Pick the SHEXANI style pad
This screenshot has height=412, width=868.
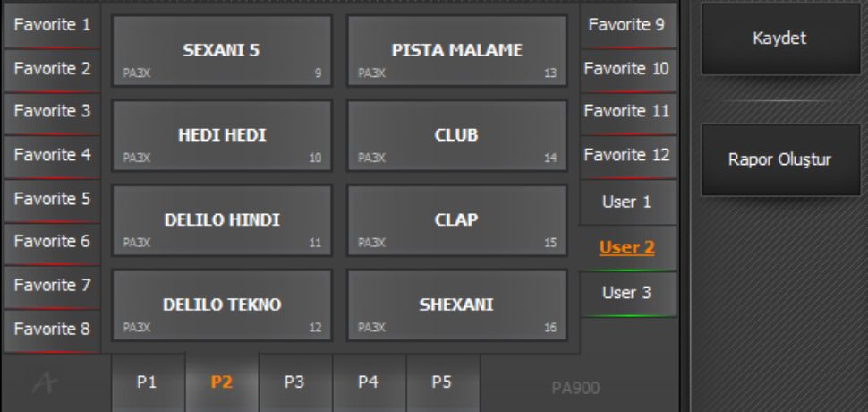[456, 305]
